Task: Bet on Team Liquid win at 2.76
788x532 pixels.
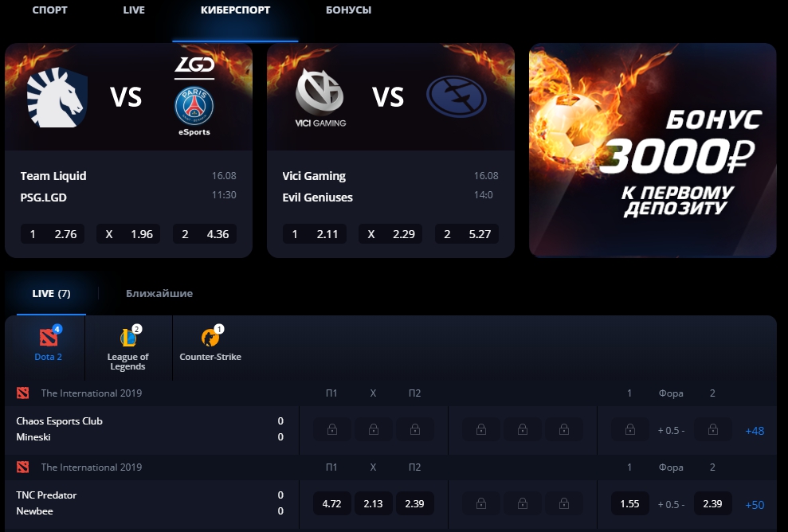Action: pos(53,234)
